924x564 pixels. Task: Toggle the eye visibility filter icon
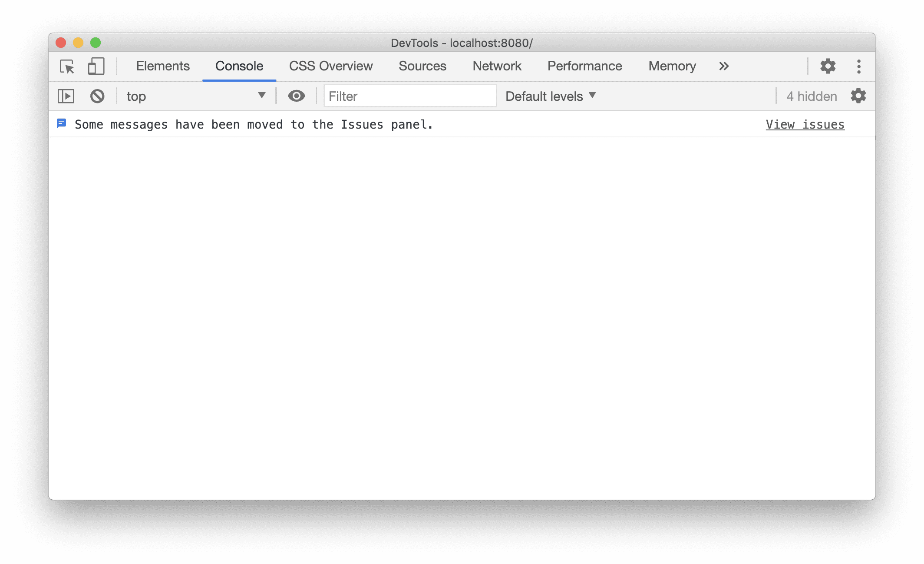tap(296, 96)
